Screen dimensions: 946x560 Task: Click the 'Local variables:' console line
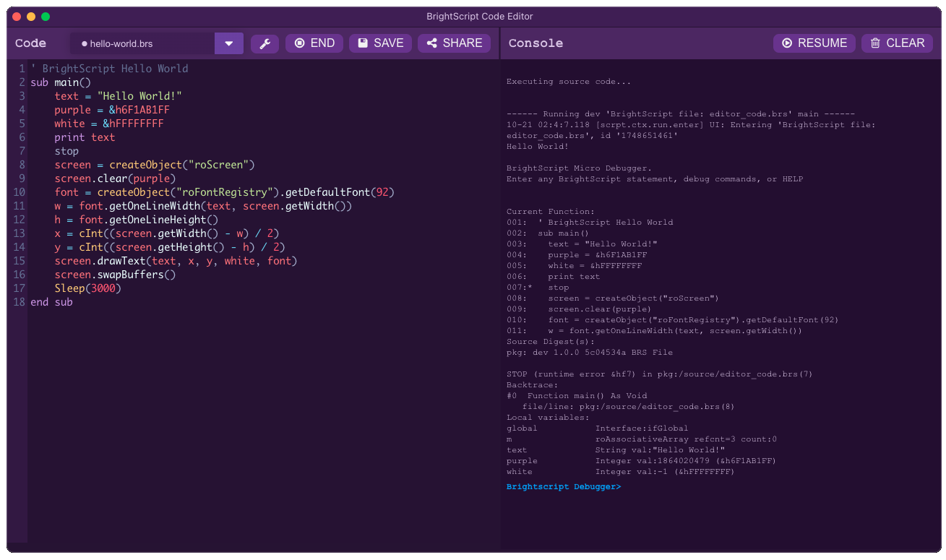click(x=548, y=418)
